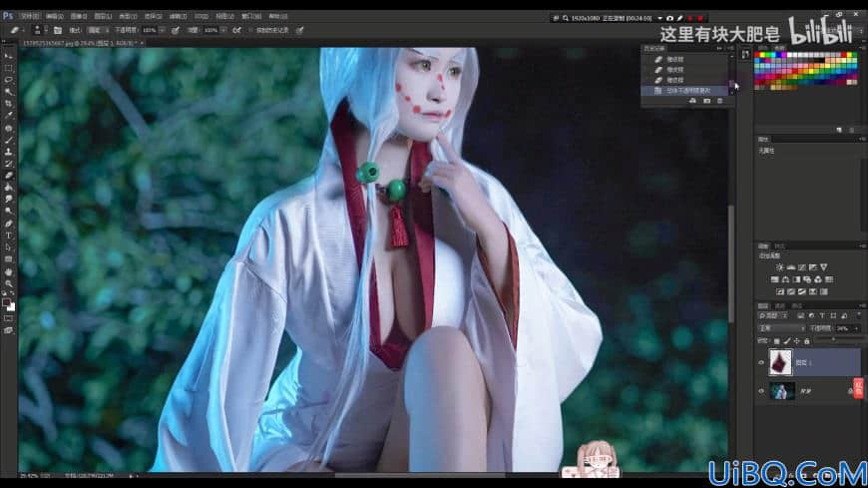868x488 pixels.
Task: Toggle lock image pixels for layer
Action: click(x=786, y=341)
